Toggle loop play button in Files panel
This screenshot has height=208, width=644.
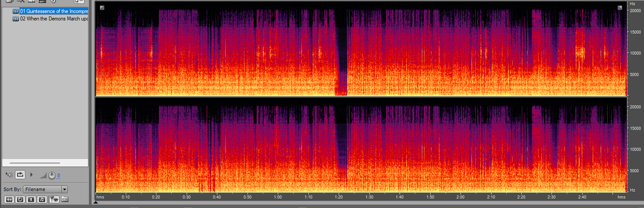click(x=20, y=174)
